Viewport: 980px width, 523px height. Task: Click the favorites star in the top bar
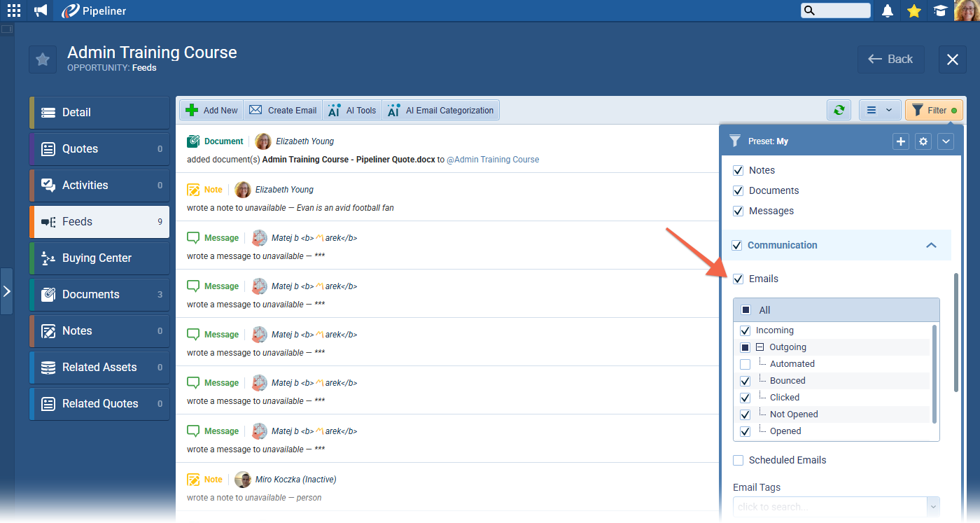913,10
